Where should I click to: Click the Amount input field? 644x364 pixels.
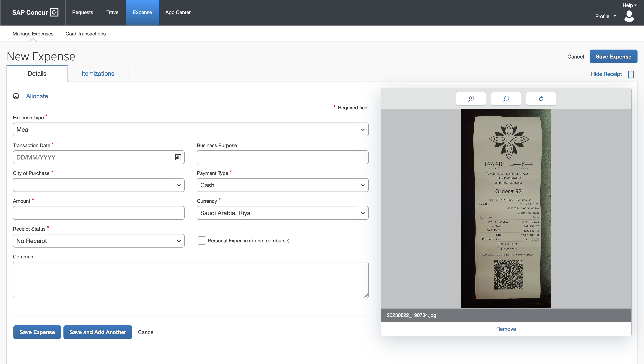coord(99,213)
